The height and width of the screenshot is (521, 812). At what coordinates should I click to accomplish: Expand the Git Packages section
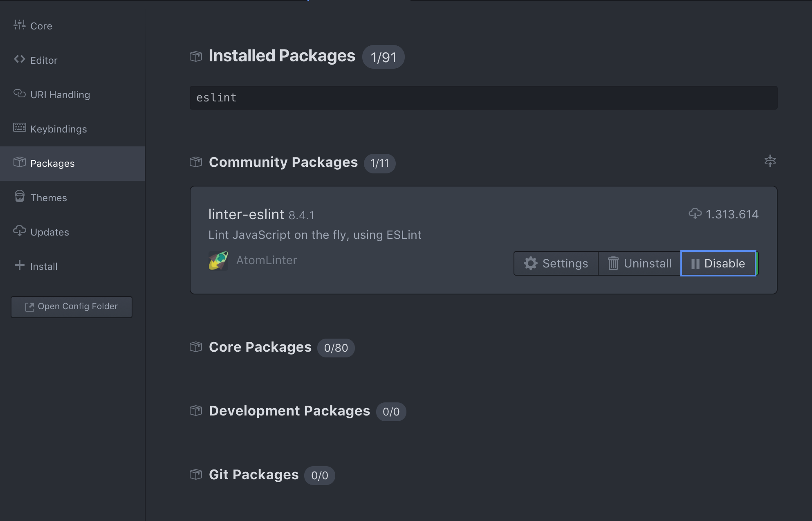point(253,474)
